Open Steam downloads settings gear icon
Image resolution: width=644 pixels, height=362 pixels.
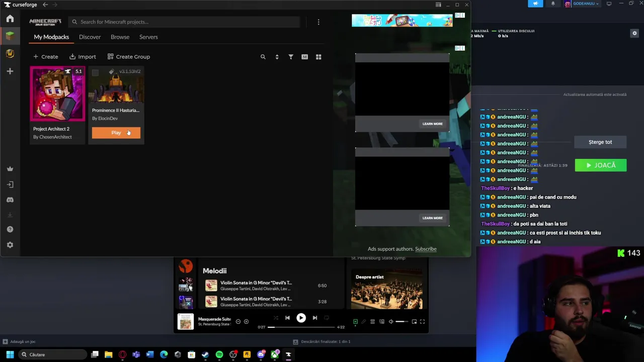click(634, 33)
